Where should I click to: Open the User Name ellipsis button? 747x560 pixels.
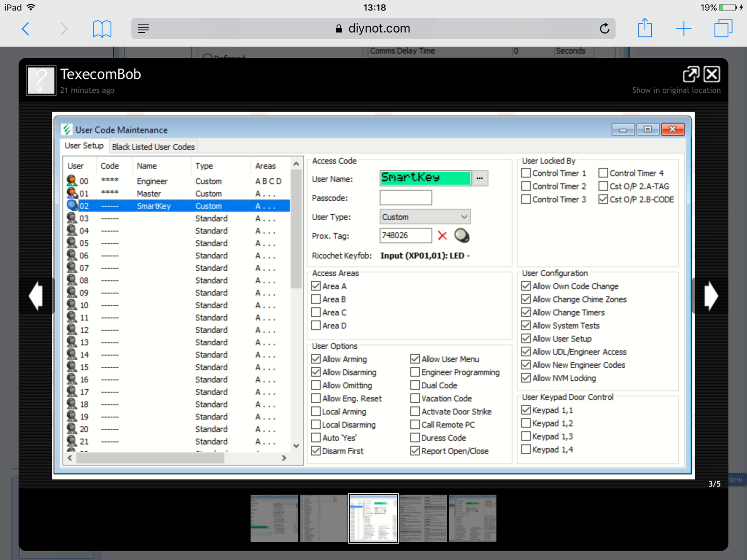(x=479, y=178)
